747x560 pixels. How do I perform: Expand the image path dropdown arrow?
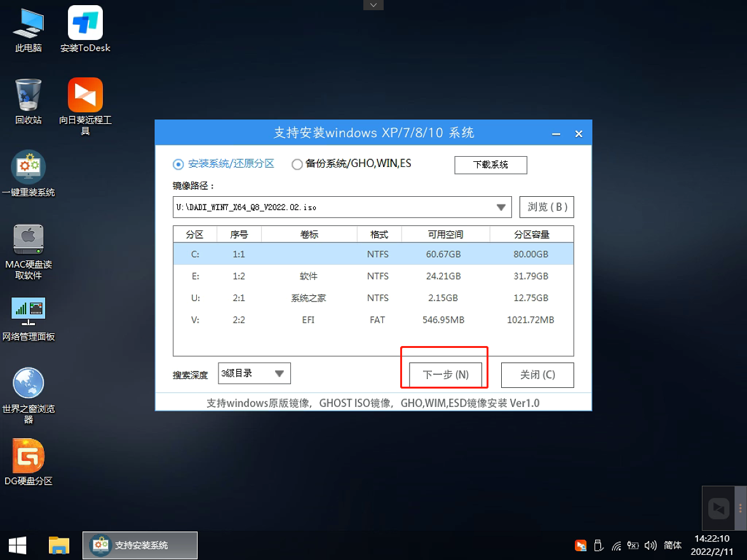point(501,207)
